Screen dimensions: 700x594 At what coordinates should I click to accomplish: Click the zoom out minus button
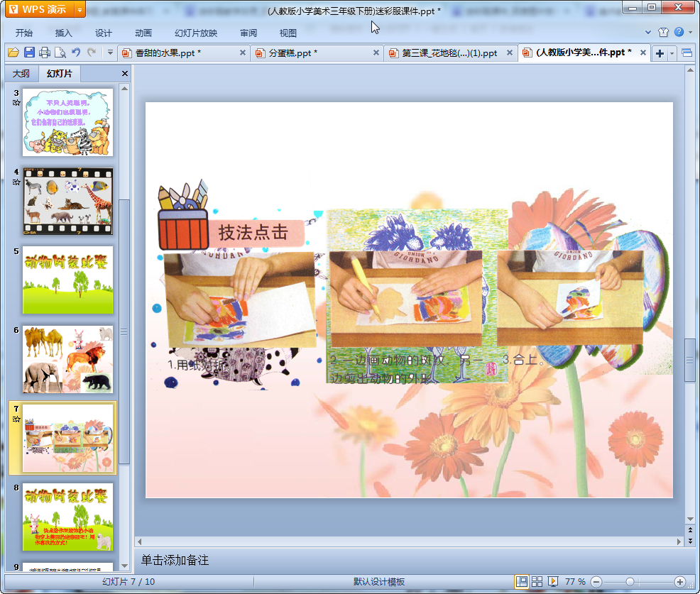point(596,582)
